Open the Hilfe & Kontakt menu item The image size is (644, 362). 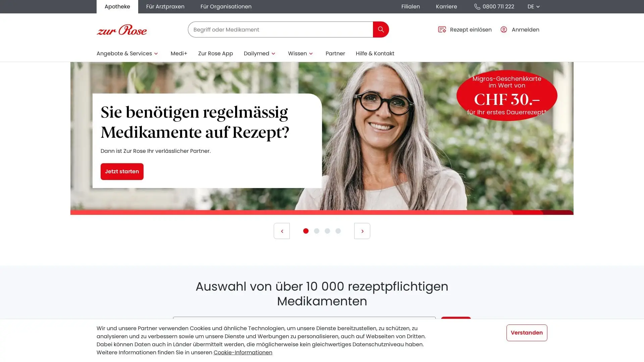375,54
